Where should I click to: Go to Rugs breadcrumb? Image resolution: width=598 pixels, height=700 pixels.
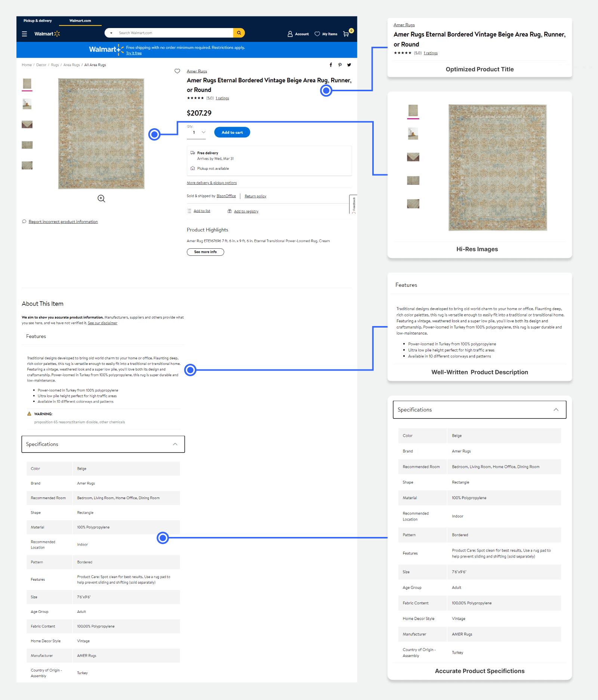pos(55,65)
